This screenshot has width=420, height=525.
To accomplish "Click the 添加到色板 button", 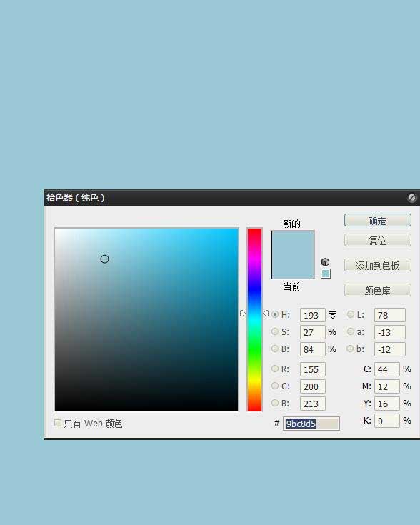I will (377, 266).
